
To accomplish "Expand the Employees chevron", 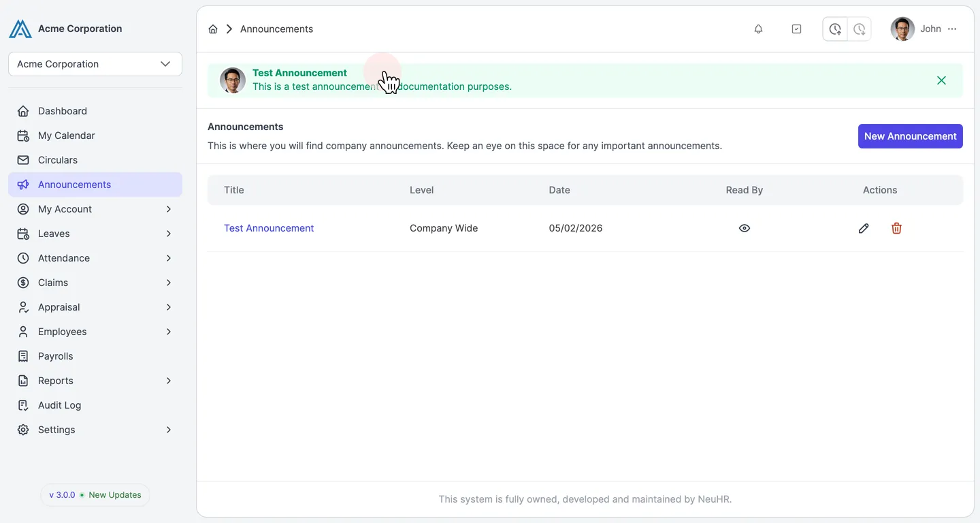I will [x=168, y=332].
